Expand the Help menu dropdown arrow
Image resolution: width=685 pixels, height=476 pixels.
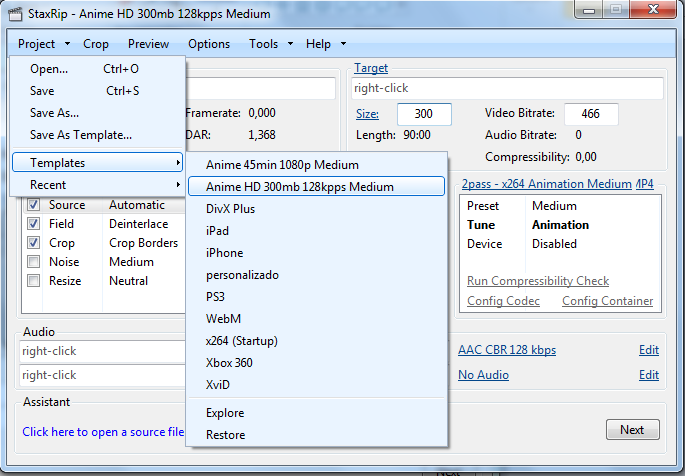click(343, 44)
